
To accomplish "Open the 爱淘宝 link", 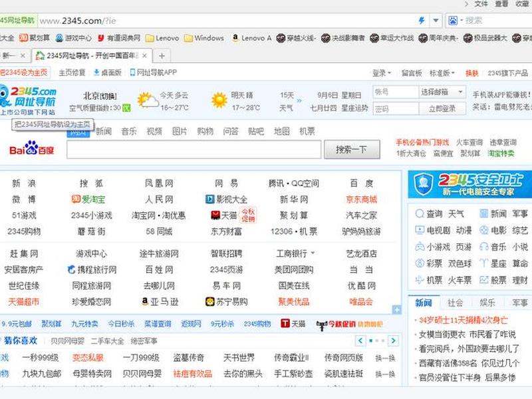I will tap(88, 199).
